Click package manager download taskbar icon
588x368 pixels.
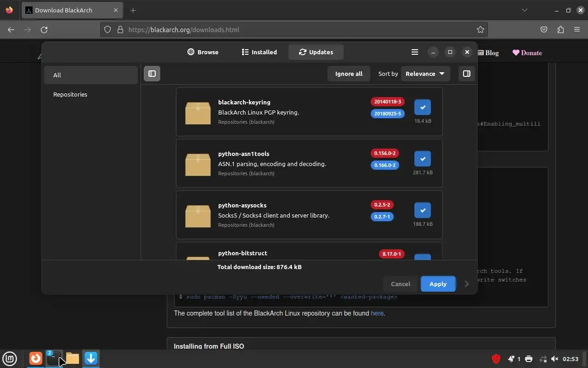(x=91, y=358)
